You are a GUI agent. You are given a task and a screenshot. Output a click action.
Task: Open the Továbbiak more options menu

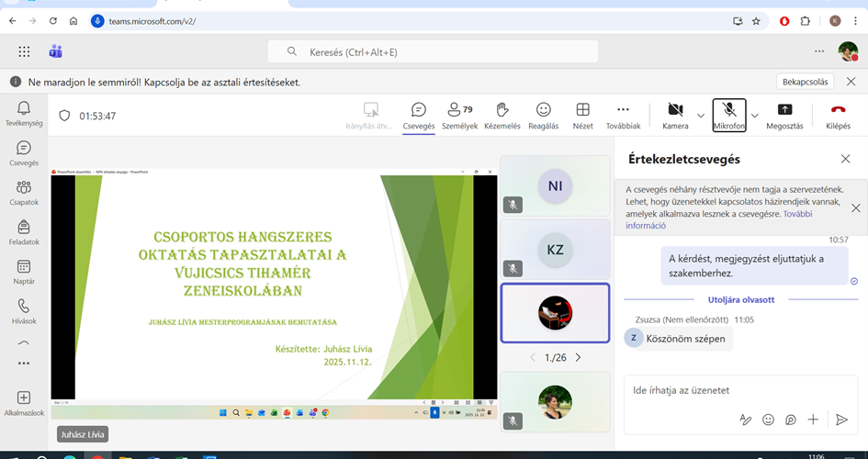click(x=623, y=115)
